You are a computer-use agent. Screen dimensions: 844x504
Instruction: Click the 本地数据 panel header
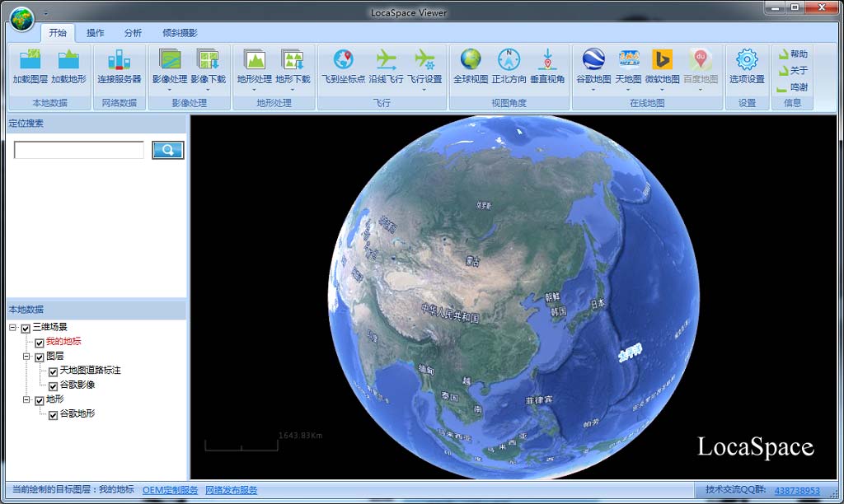pos(96,310)
